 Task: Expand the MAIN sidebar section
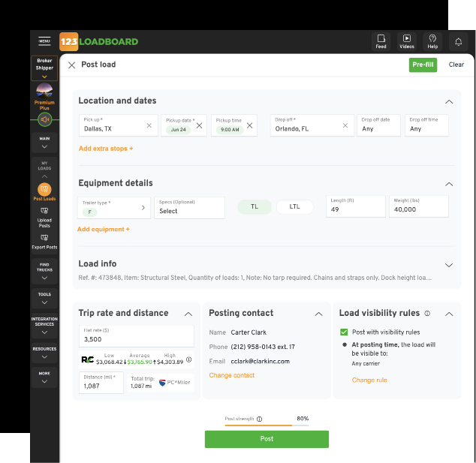pyautogui.click(x=44, y=143)
